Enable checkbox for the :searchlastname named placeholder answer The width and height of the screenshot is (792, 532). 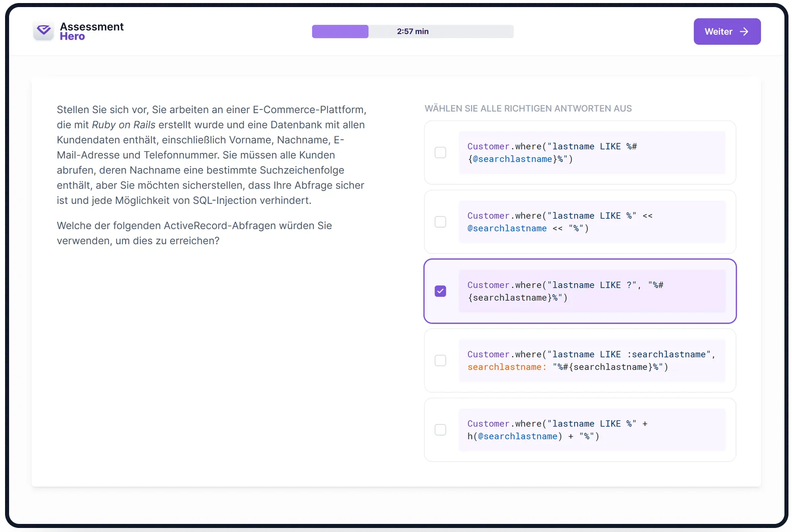[x=440, y=360]
